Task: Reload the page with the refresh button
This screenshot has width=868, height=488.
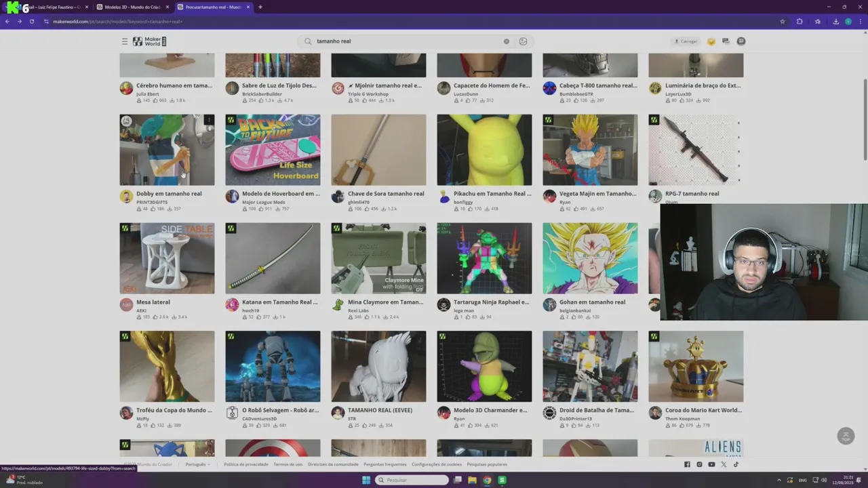Action: [x=31, y=21]
